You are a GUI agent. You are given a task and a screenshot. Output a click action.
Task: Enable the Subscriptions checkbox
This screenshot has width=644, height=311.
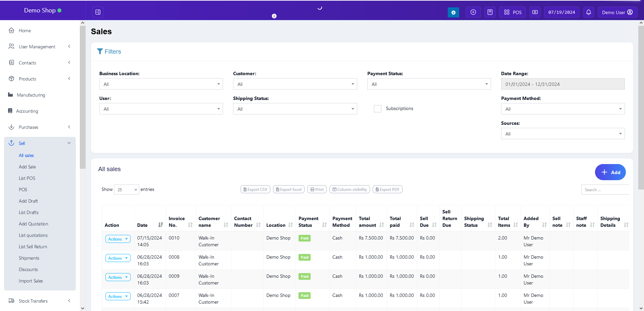pyautogui.click(x=378, y=109)
